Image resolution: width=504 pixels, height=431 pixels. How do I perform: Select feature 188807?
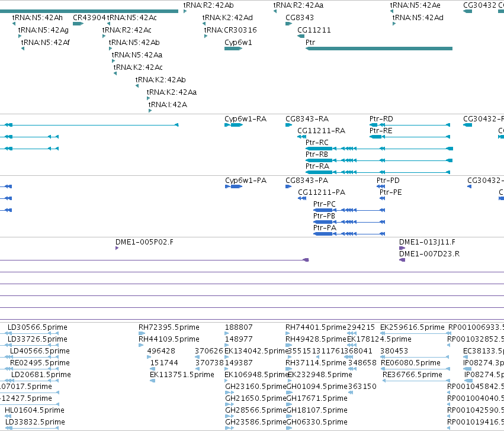point(239,327)
